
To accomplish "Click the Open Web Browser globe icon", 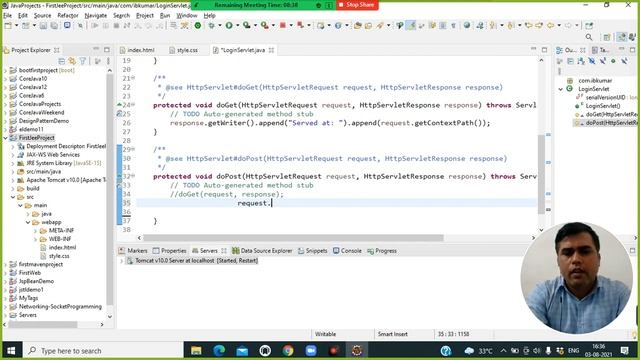I will point(467,25).
